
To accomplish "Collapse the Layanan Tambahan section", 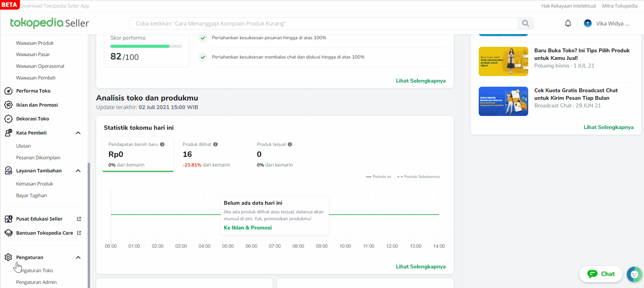I will [78, 171].
